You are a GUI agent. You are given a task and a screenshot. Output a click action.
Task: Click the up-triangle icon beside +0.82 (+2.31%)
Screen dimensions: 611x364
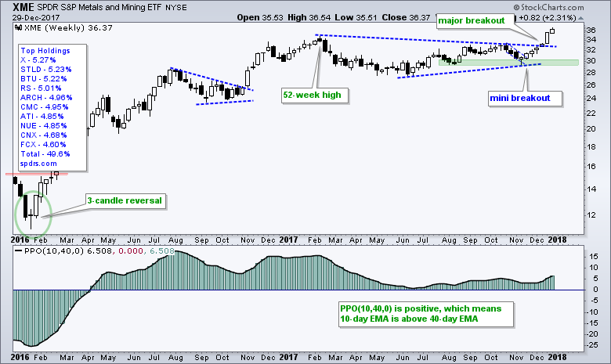click(580, 18)
